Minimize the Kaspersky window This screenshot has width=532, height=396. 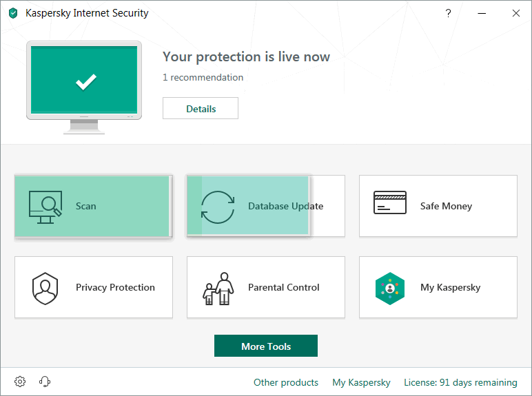[x=482, y=13]
